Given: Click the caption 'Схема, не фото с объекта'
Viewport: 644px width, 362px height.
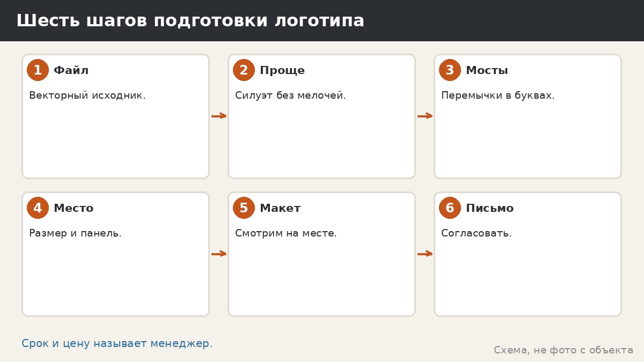Looking at the screenshot, I should pos(563,350).
